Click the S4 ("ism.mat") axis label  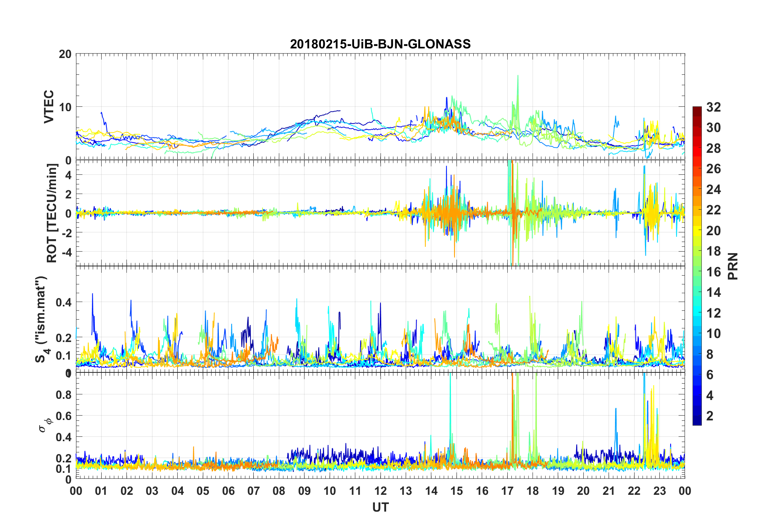tap(42, 319)
